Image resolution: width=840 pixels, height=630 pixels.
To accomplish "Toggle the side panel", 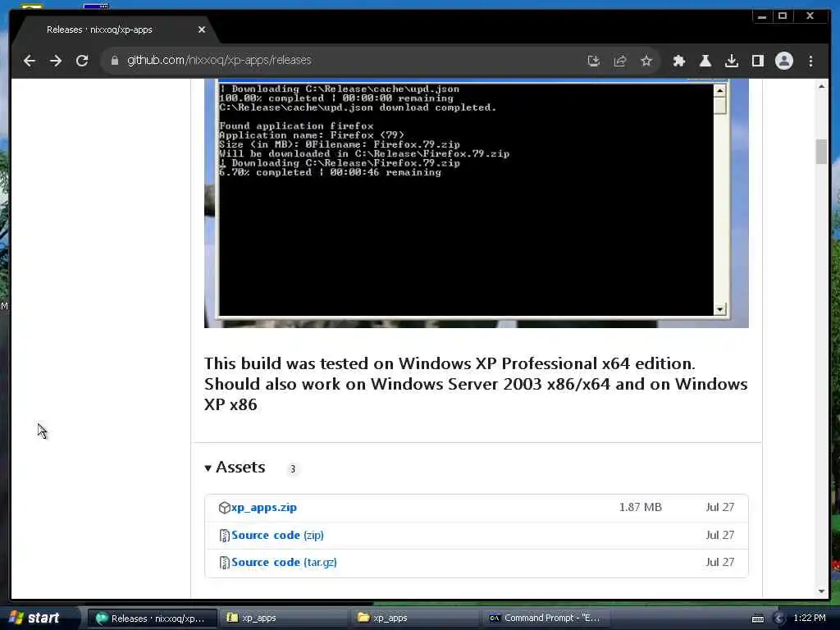I will tap(757, 61).
